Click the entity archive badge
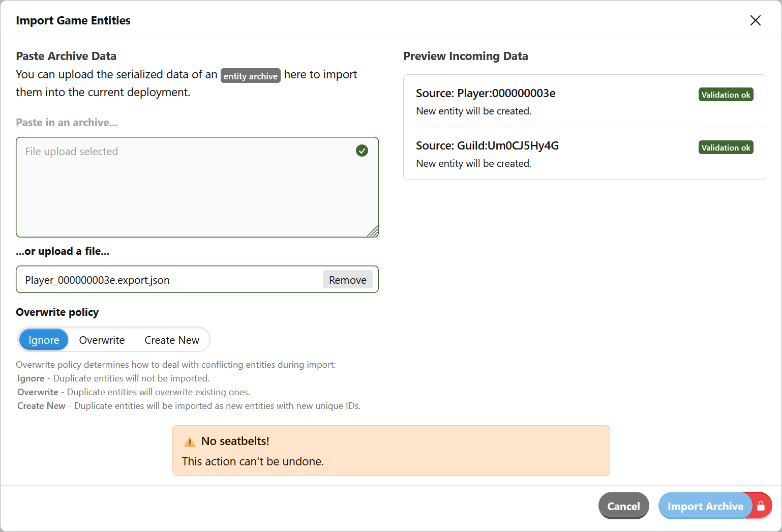This screenshot has height=532, width=782. [250, 76]
